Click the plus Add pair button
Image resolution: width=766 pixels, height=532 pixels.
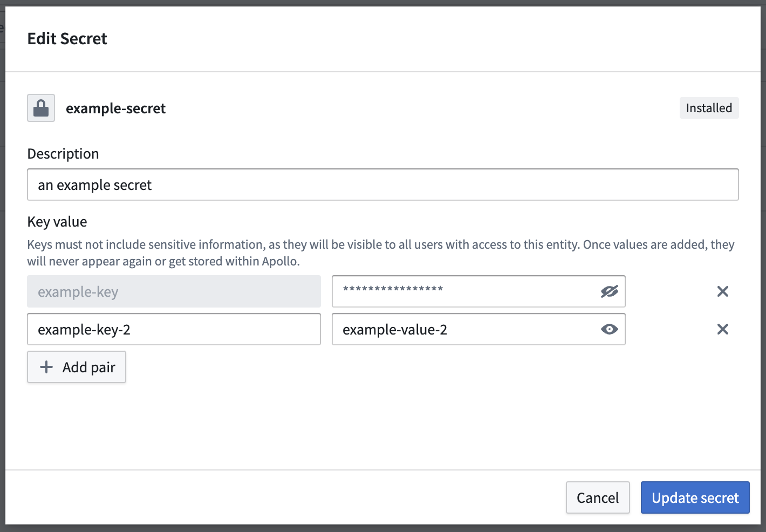tap(77, 367)
